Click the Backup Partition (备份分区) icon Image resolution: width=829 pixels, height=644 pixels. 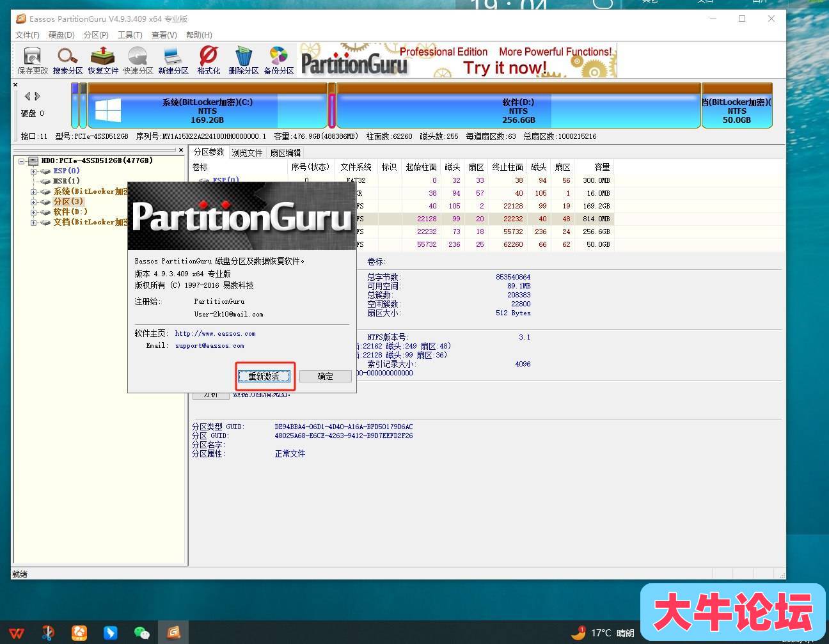click(x=279, y=61)
